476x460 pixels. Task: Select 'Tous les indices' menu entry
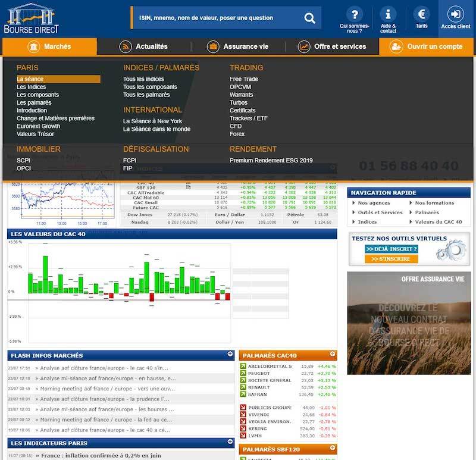tap(143, 79)
